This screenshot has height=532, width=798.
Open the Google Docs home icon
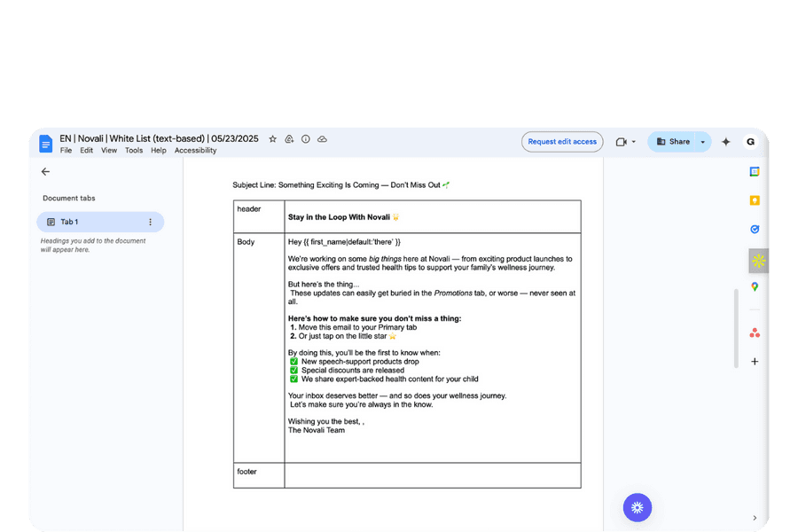click(45, 144)
